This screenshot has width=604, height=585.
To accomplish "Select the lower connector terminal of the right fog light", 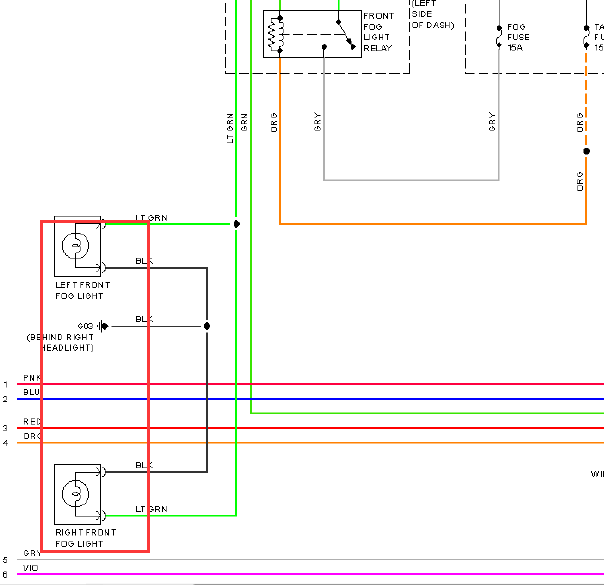I will point(103,515).
